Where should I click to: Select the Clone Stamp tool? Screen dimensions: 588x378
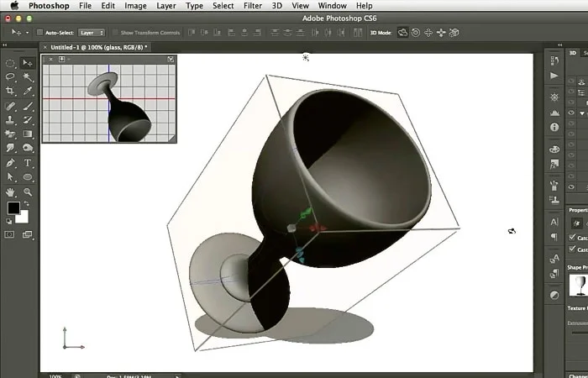click(x=10, y=120)
